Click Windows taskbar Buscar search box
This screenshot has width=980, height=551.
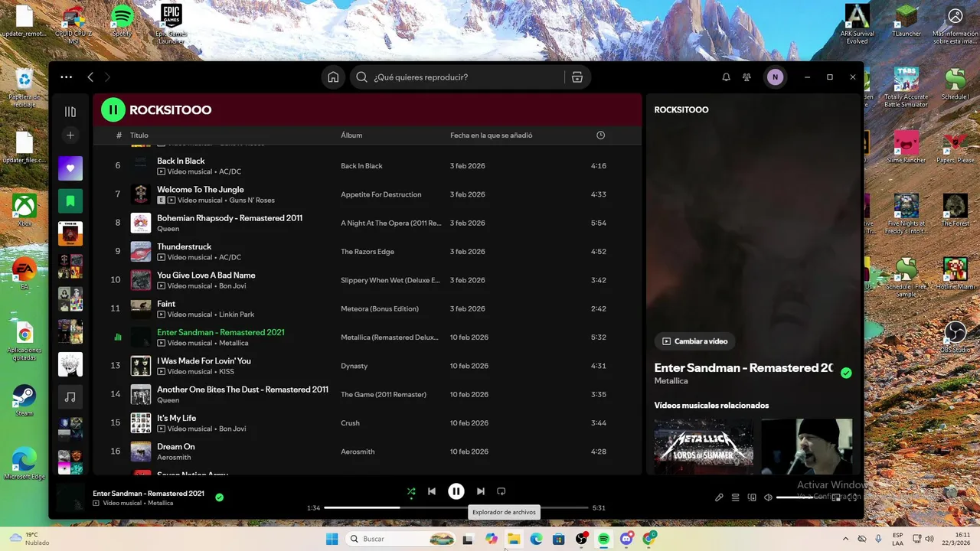click(400, 540)
